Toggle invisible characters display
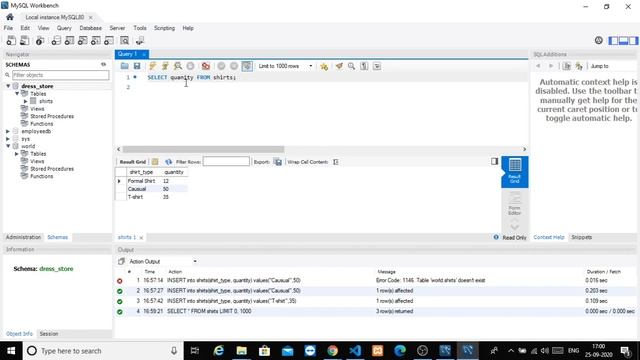This screenshot has width=640, height=360. pyautogui.click(x=364, y=66)
